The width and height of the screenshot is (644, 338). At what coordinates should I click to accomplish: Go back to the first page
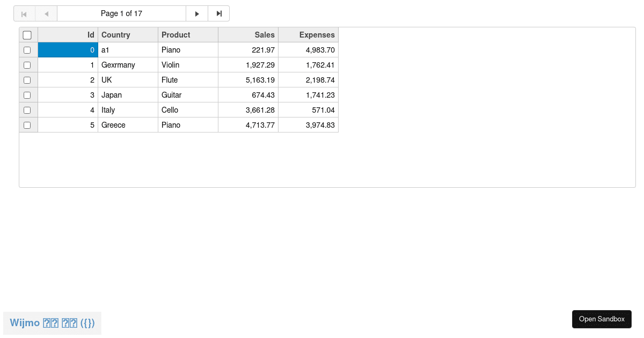point(24,13)
